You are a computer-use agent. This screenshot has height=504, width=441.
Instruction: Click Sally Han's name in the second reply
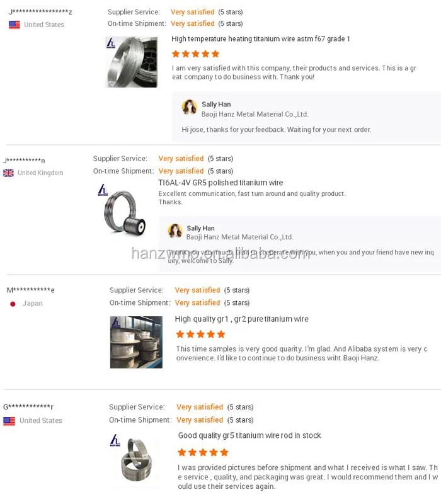[x=200, y=228]
